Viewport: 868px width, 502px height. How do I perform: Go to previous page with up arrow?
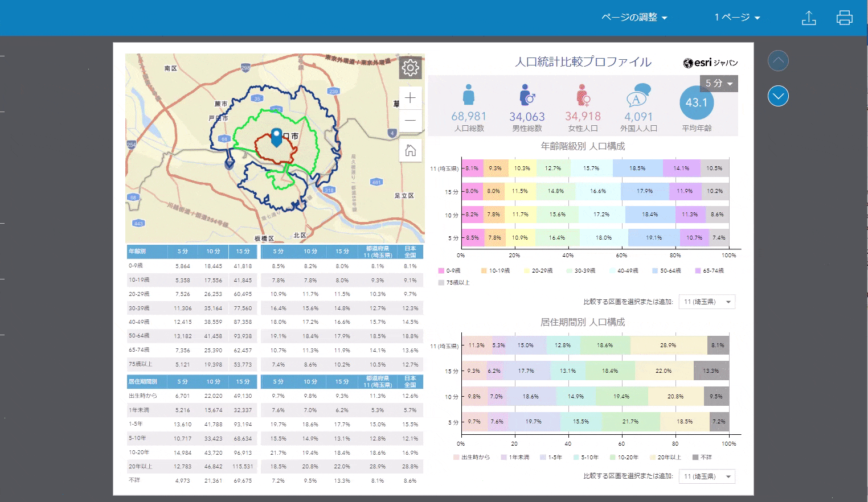[x=778, y=60]
